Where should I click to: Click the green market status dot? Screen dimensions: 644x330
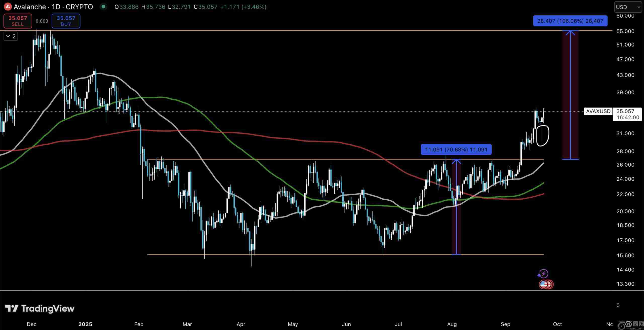[103, 7]
